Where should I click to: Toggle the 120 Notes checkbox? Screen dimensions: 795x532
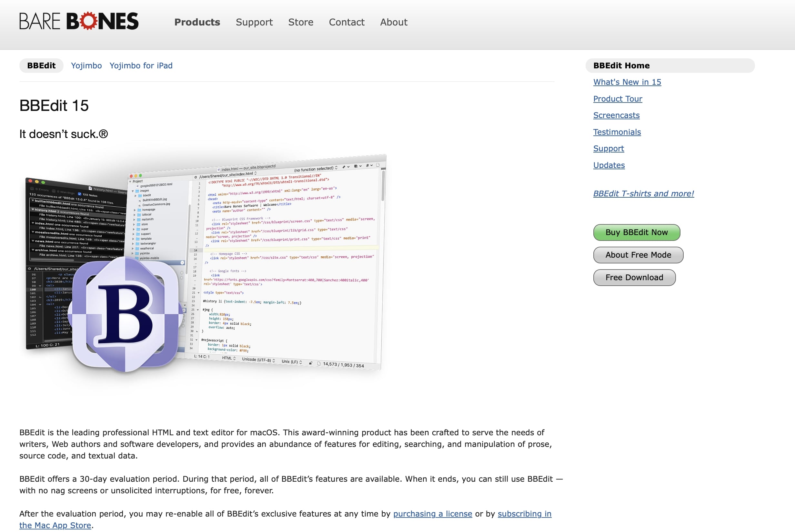(x=79, y=194)
